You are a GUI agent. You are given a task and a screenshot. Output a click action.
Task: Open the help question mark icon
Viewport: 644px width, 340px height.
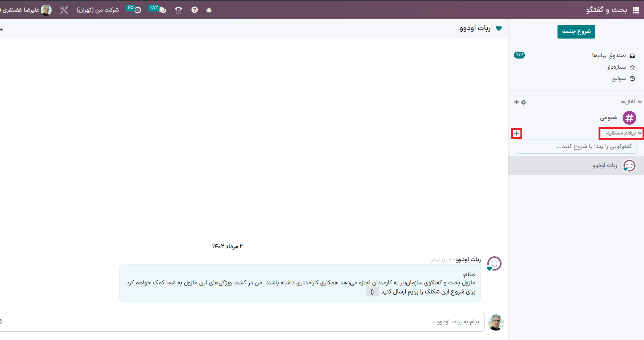[x=194, y=10]
